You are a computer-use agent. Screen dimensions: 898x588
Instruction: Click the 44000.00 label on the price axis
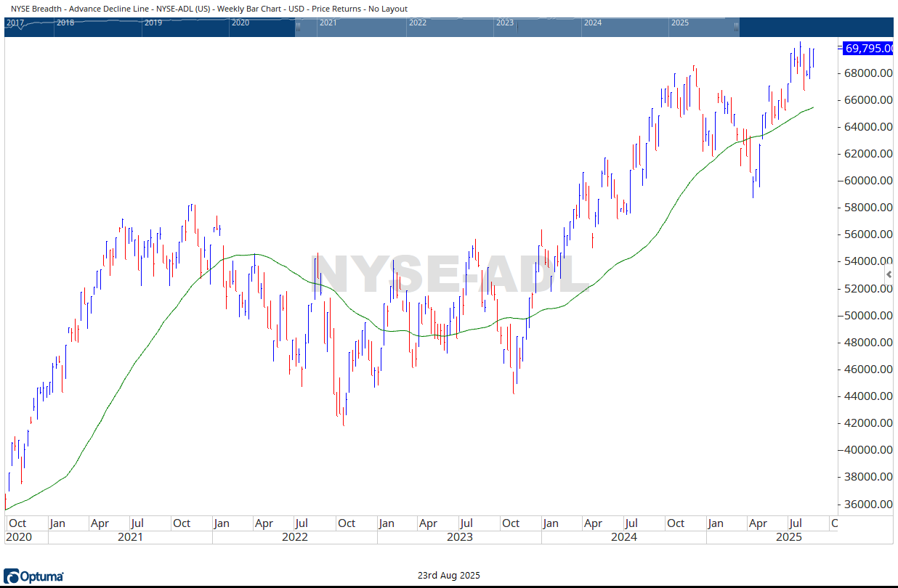(868, 396)
